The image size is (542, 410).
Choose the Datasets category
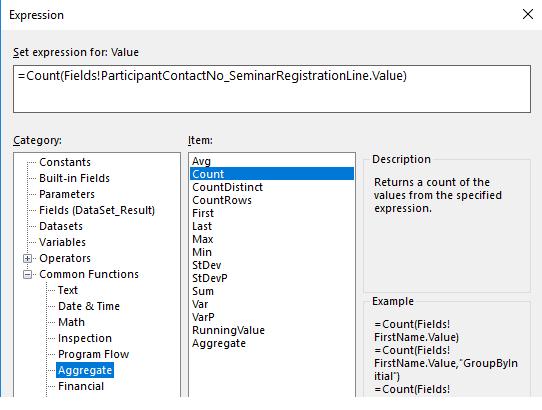coord(61,226)
